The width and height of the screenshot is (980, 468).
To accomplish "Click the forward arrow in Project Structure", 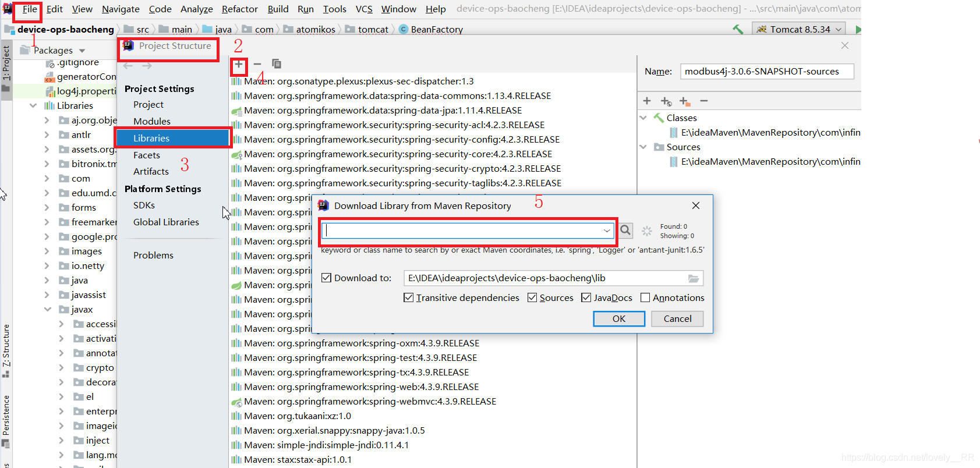I will click(147, 66).
